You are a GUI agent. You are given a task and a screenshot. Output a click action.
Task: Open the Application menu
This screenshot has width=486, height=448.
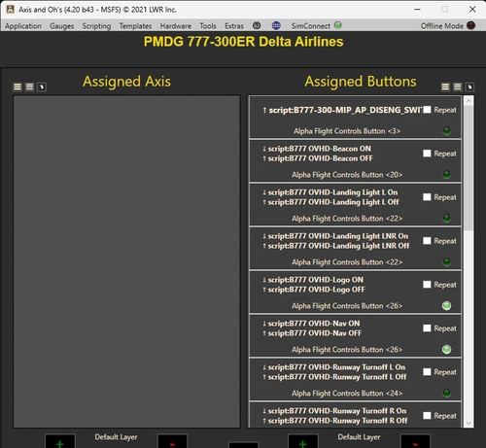click(x=23, y=26)
